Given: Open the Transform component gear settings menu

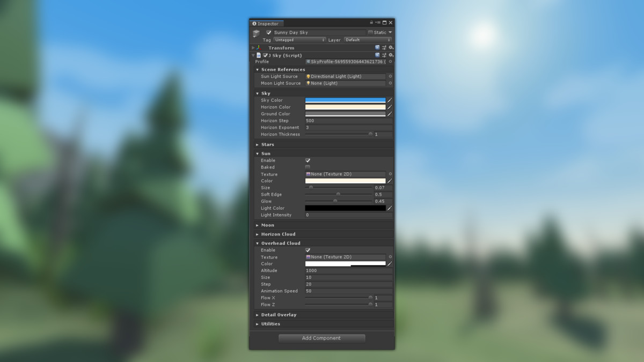Looking at the screenshot, I should (391, 48).
